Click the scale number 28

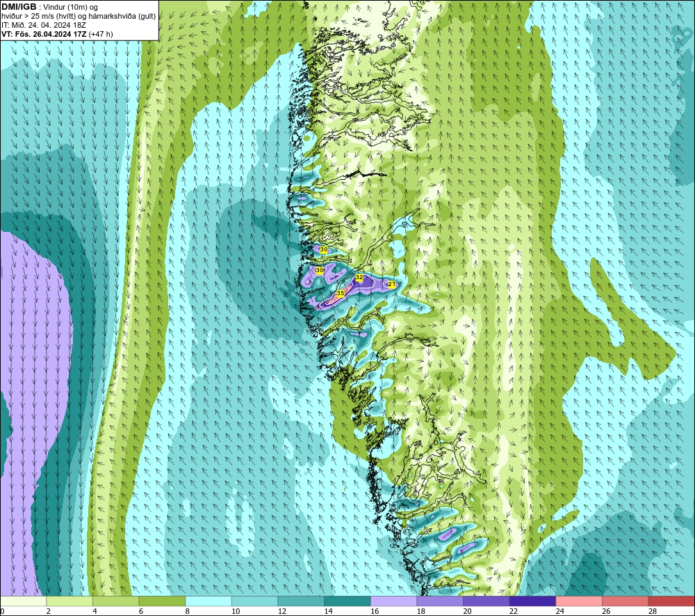(x=653, y=611)
